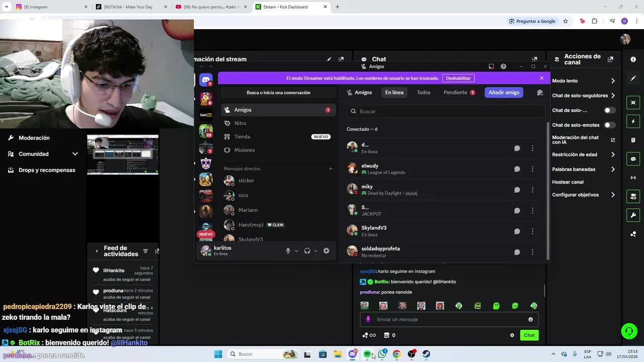Viewport: 644px width, 362px height.
Task: Edit stream information pencil icon
Action: 329,59
